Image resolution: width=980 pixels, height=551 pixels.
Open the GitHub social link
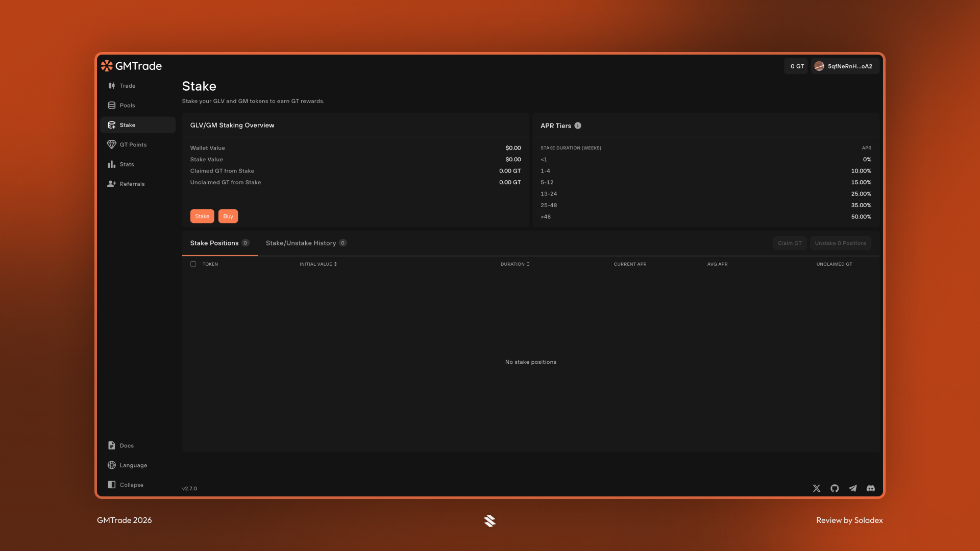pyautogui.click(x=835, y=488)
